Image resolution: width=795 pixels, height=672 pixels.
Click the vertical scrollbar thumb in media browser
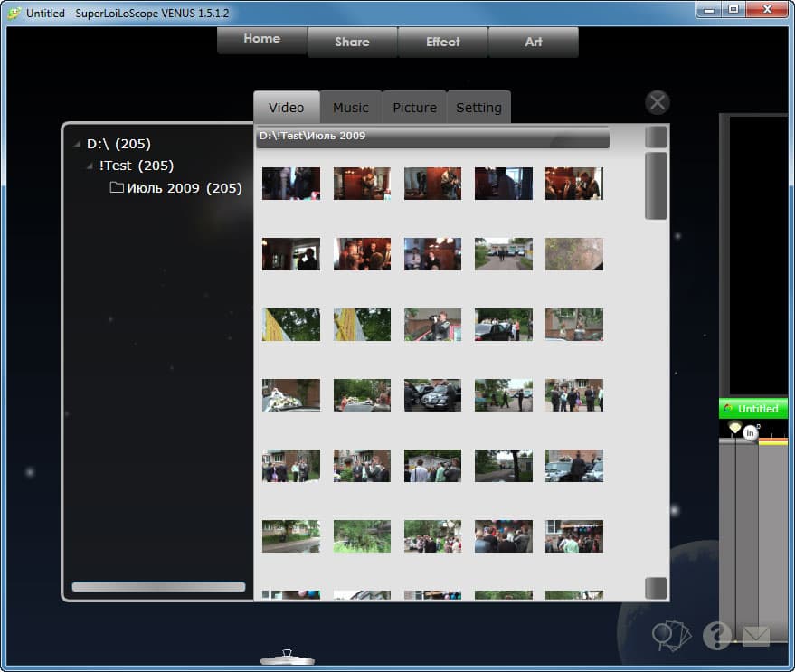click(656, 186)
